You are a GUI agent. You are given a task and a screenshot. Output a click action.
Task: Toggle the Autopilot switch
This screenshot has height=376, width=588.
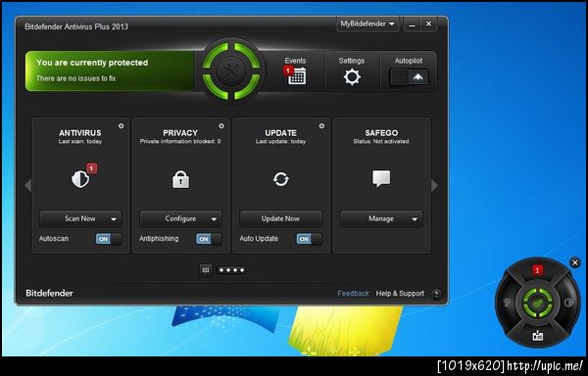(x=409, y=77)
